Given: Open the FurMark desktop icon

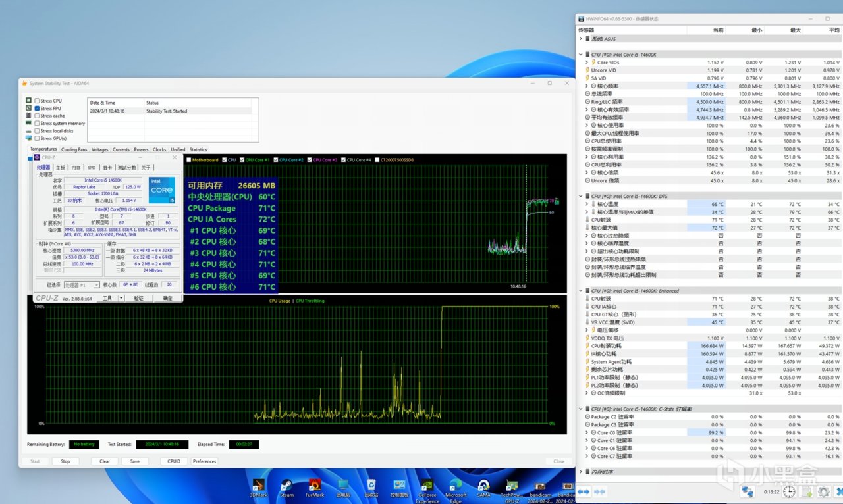Looking at the screenshot, I should tap(315, 486).
